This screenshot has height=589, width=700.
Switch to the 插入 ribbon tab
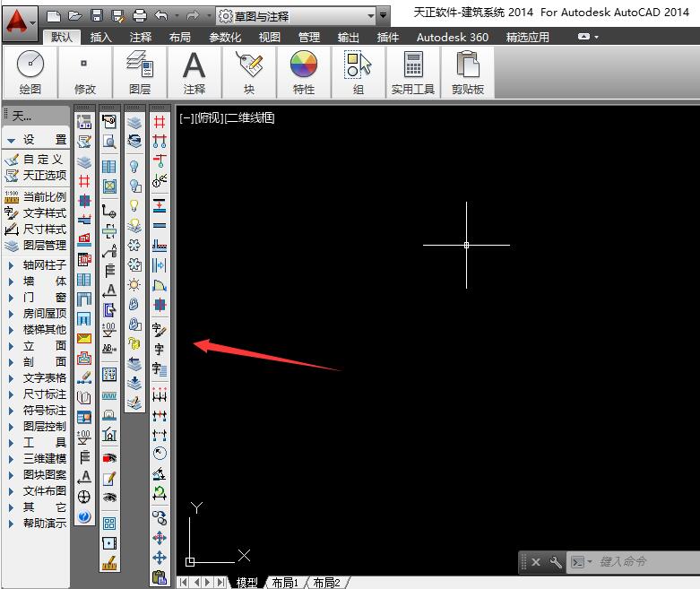point(101,38)
